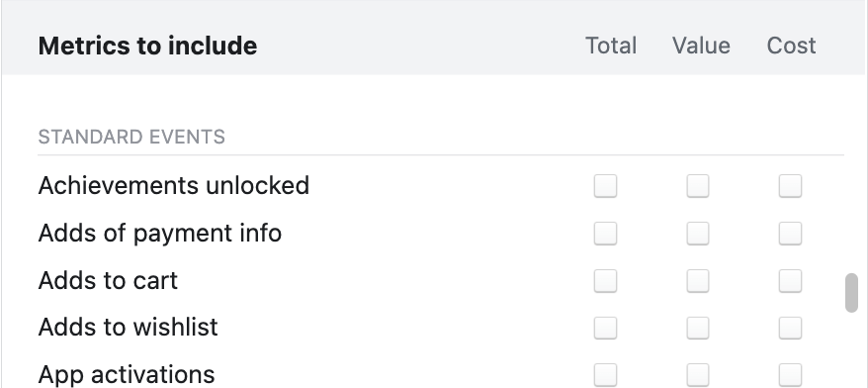Check Cost for Achievements unlocked
The width and height of the screenshot is (868, 388).
click(790, 186)
